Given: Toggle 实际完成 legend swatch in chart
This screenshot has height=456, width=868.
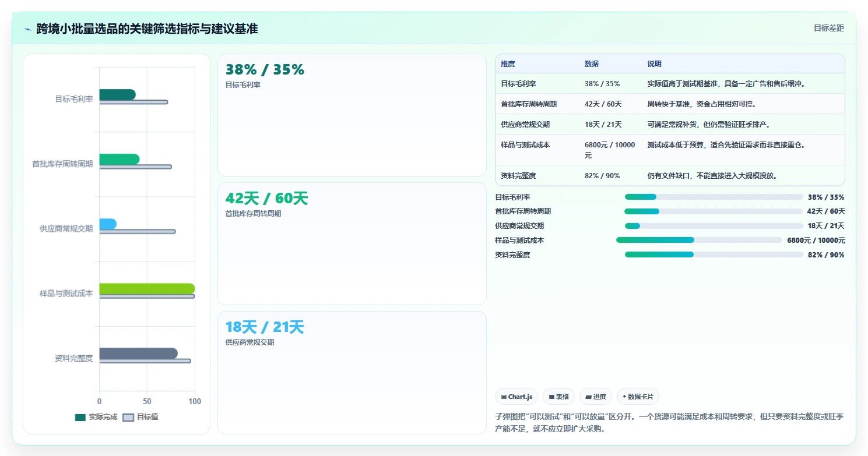Looking at the screenshot, I should 80,417.
